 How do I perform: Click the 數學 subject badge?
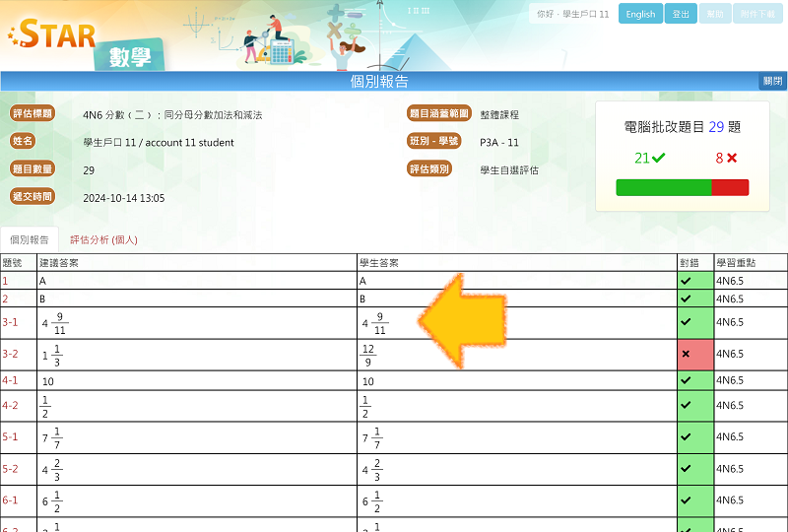click(x=129, y=57)
